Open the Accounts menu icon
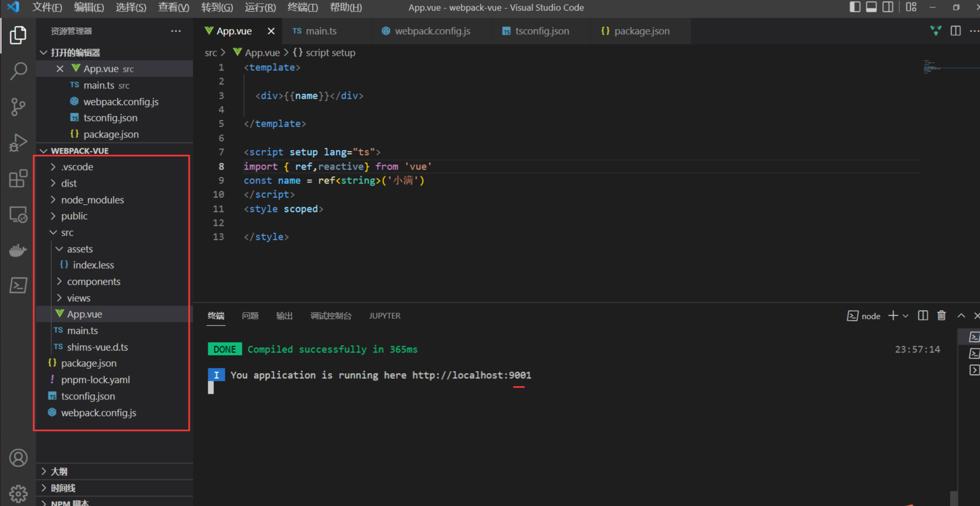 point(18,458)
